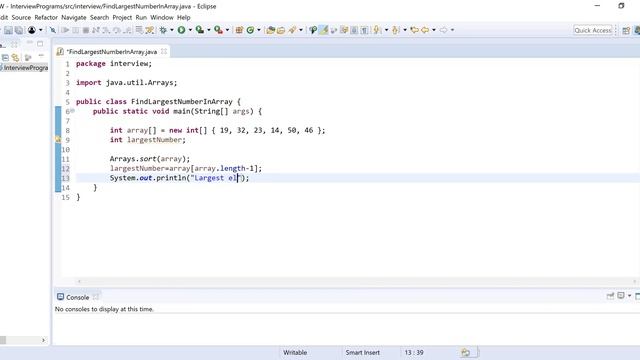Screen dimensions: 640x360
Task: Open the New Java Class dropdown arrow
Action: tap(259, 30)
